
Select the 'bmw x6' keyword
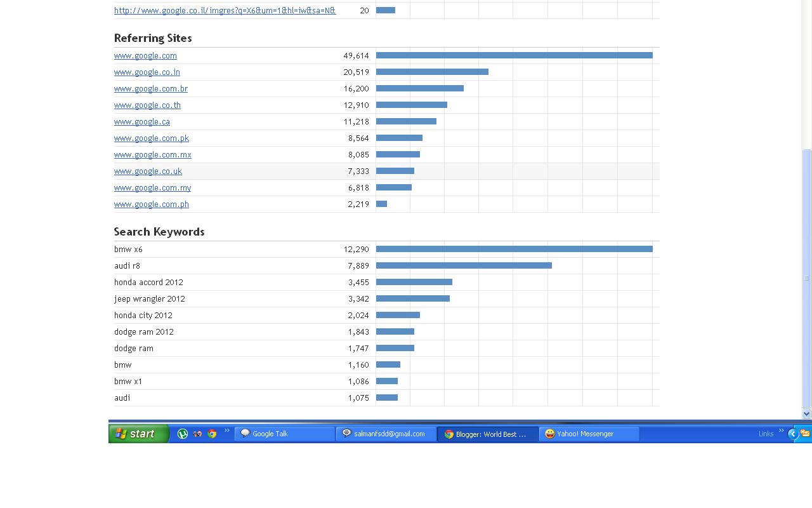[x=128, y=250]
